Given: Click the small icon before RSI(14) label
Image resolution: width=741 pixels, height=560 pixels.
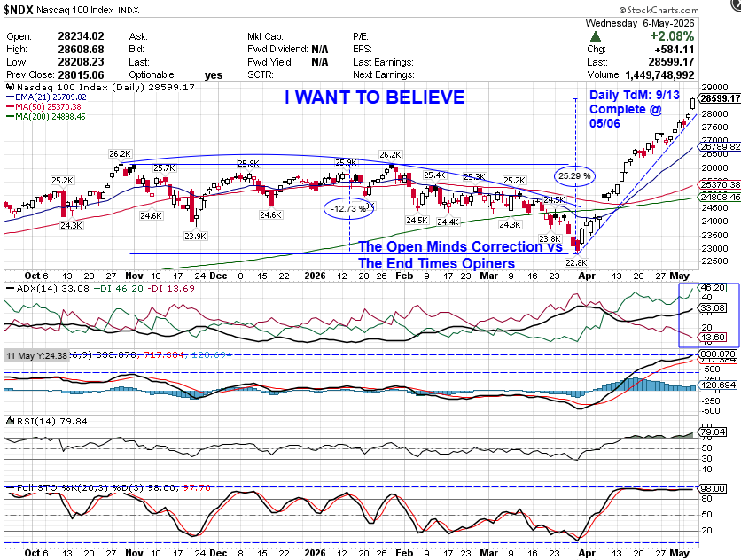Looking at the screenshot, I should [x=10, y=421].
